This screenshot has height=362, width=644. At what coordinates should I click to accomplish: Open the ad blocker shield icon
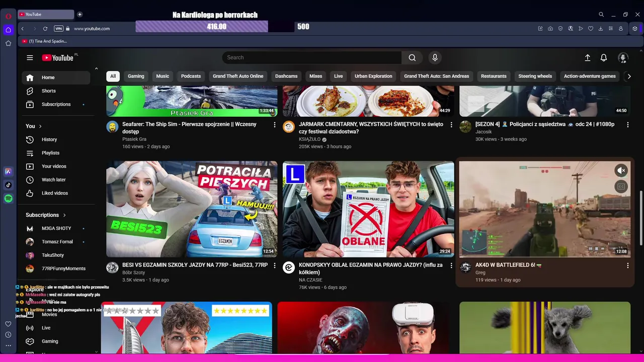(560, 29)
